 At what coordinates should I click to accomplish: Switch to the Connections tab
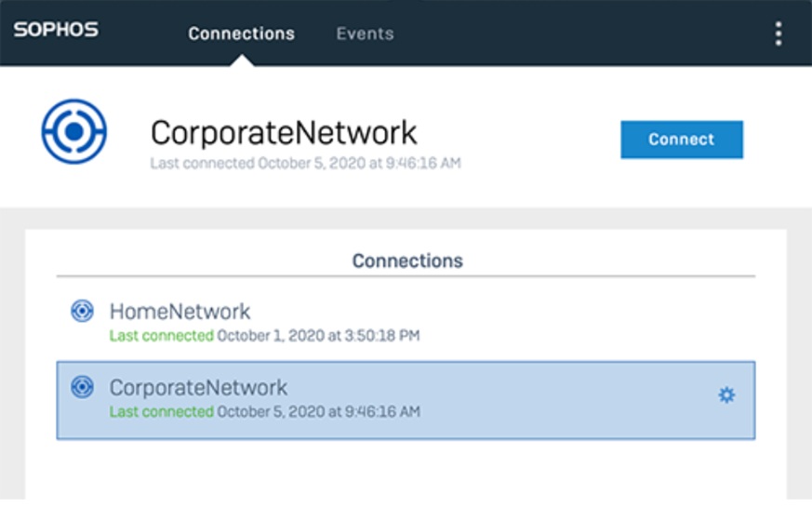coord(241,33)
